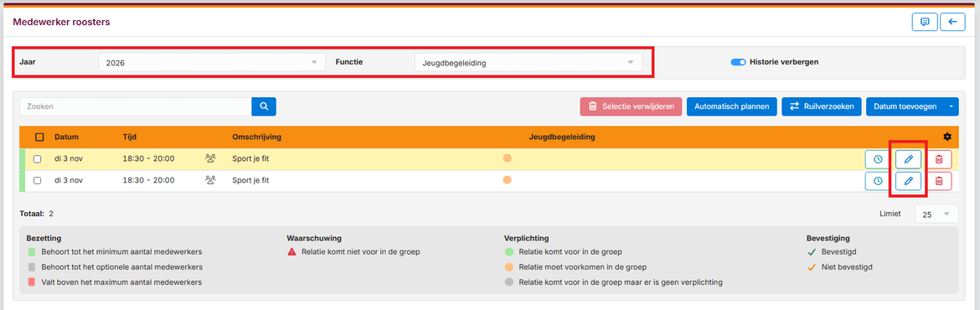Click Datum toevoegen button
The image size is (980, 310).
click(x=905, y=106)
